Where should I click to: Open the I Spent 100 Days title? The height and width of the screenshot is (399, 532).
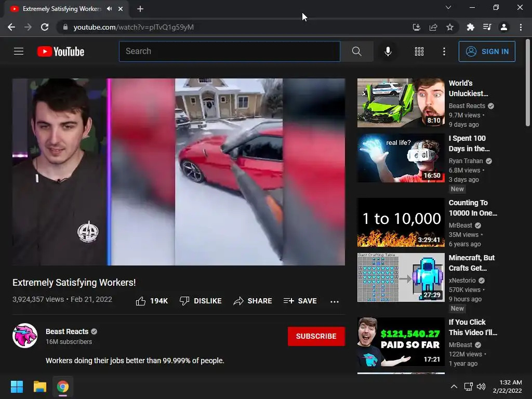click(x=469, y=143)
